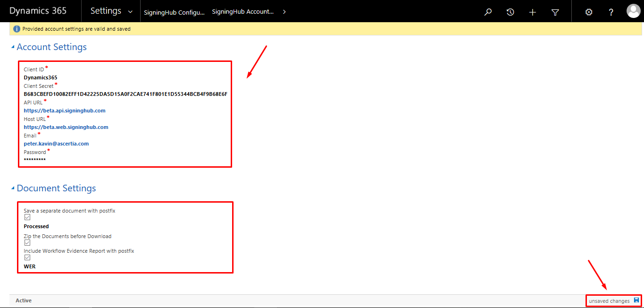This screenshot has height=308, width=644.
Task: Select SigningHub Account... breadcrumb item
Action: click(x=243, y=12)
